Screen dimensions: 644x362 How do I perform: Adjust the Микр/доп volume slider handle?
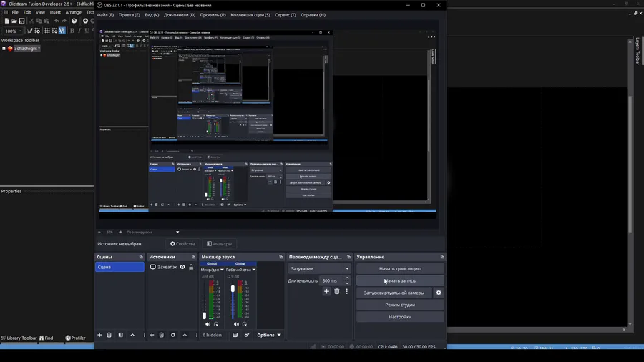tap(204, 315)
